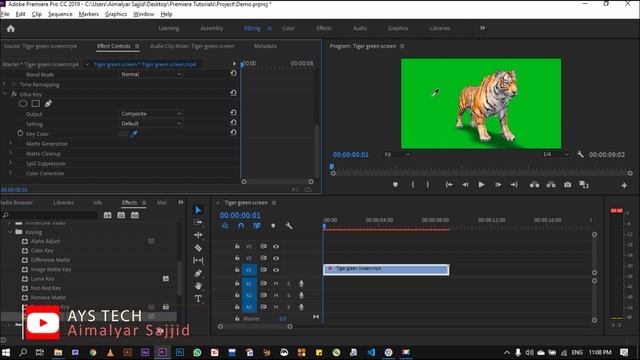640x360 pixels.
Task: Expand Spill Suppression settings
Action: click(x=11, y=163)
